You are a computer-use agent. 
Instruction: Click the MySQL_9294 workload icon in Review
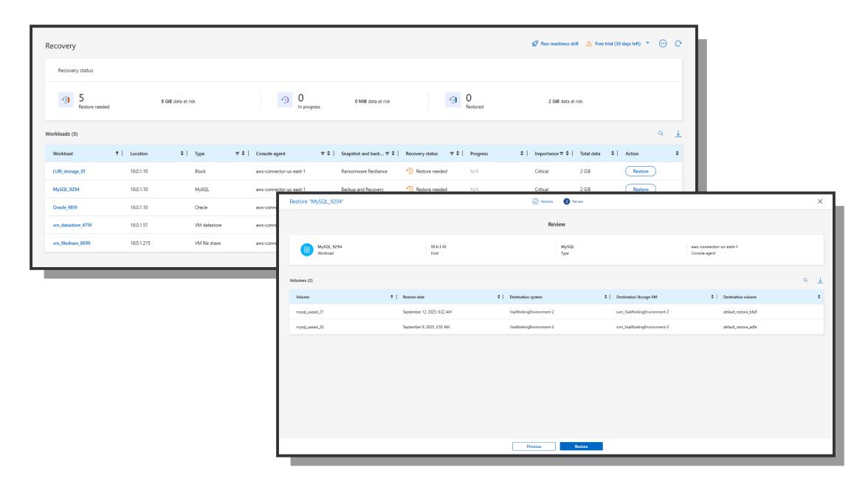pos(306,249)
